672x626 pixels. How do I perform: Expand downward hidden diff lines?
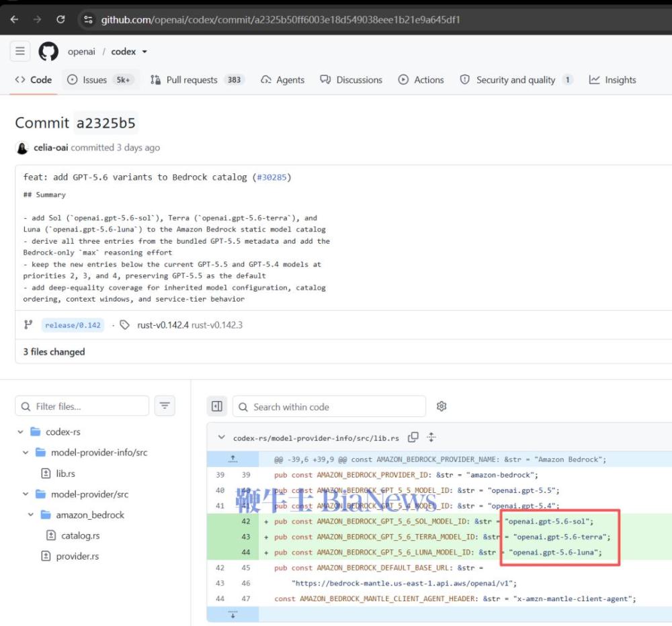(233, 615)
